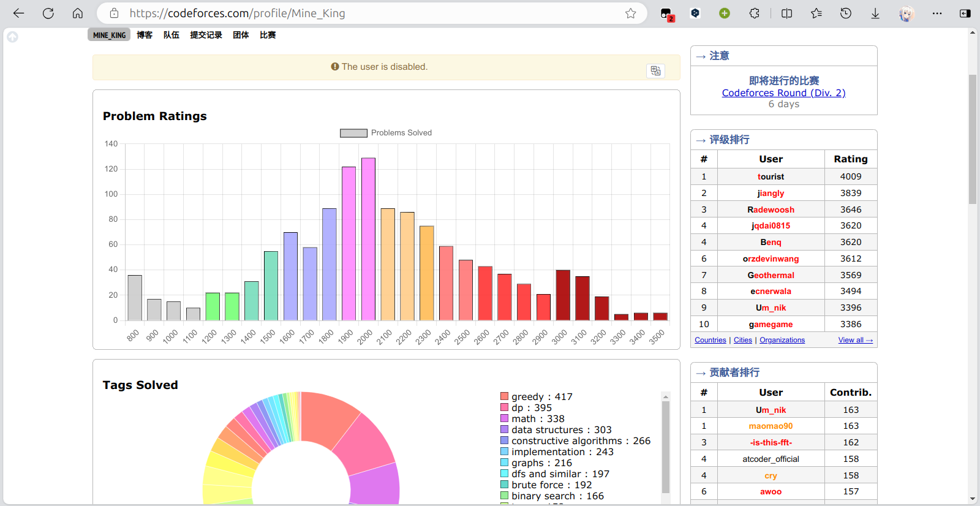Reload the current page

[48, 13]
